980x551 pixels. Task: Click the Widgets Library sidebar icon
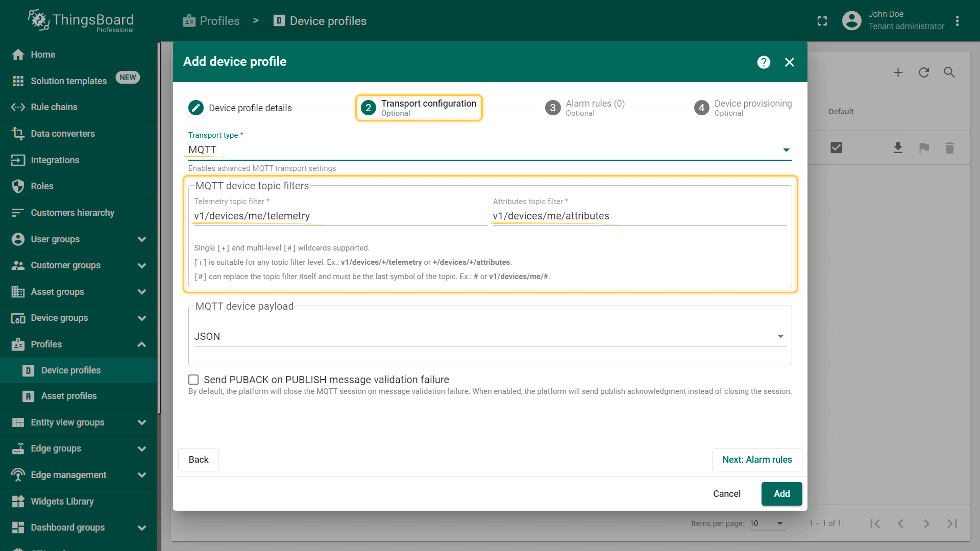(x=18, y=502)
